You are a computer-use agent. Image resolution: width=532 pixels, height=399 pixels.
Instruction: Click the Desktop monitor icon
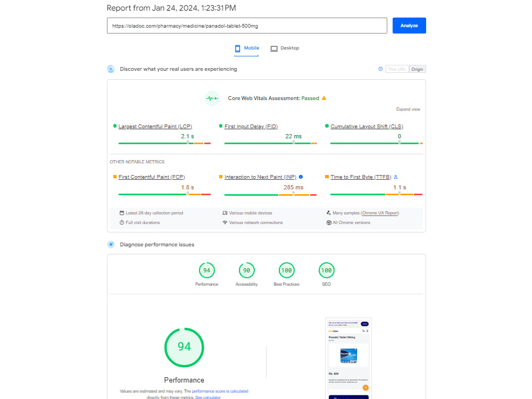[x=274, y=48]
